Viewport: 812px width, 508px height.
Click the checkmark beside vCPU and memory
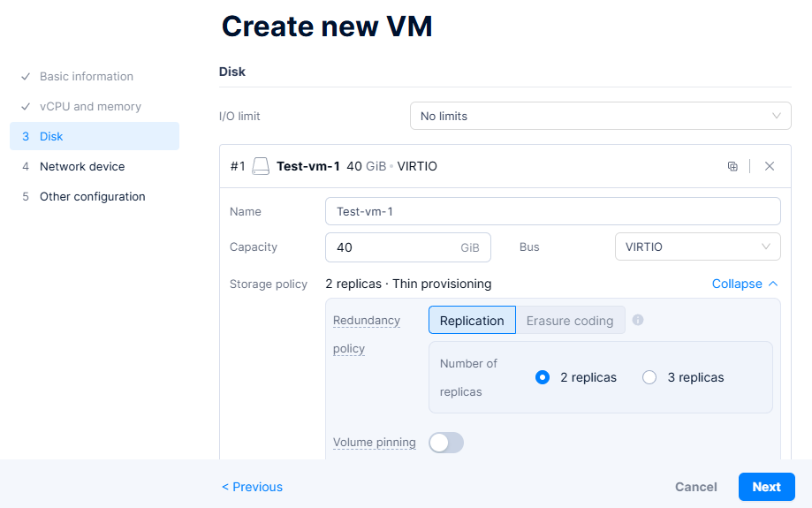[x=27, y=107]
